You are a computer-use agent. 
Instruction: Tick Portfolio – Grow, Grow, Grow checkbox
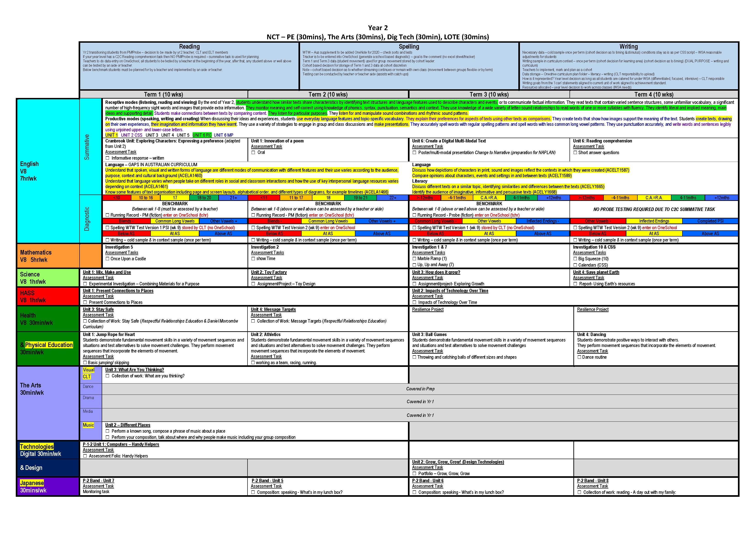tap(414, 474)
